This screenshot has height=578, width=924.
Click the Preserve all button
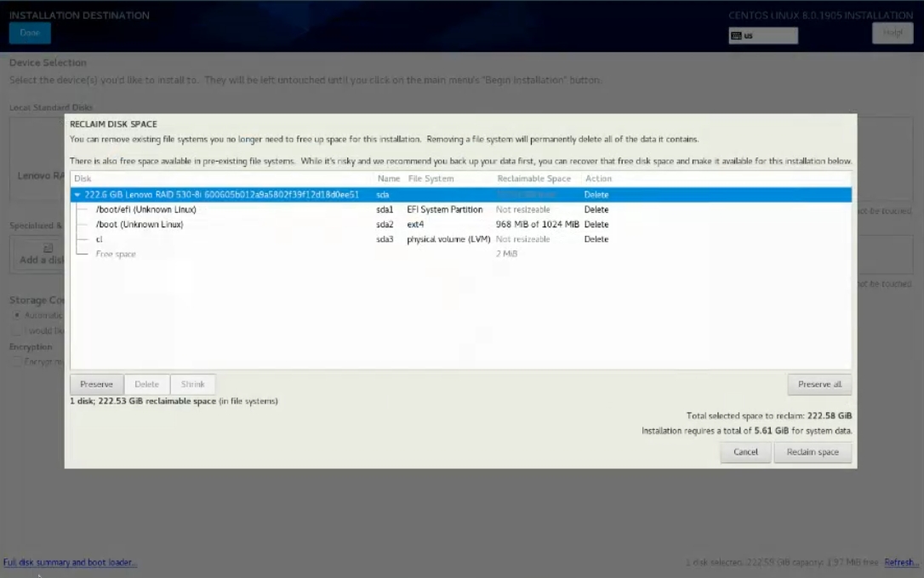pos(819,384)
